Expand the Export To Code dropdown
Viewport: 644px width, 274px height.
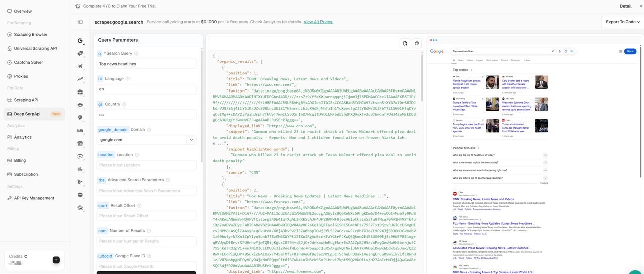click(622, 22)
